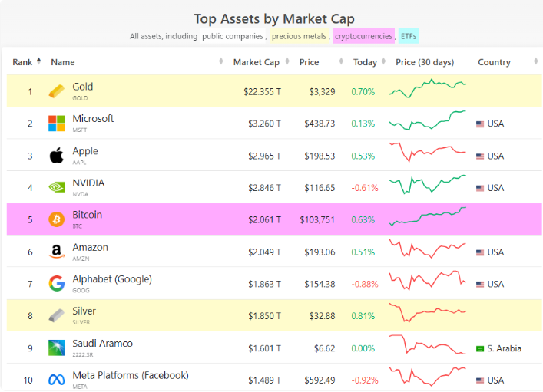The height and width of the screenshot is (392, 543).
Task: Click Saudi Aramco's 30-day price chart
Action: (x=428, y=344)
